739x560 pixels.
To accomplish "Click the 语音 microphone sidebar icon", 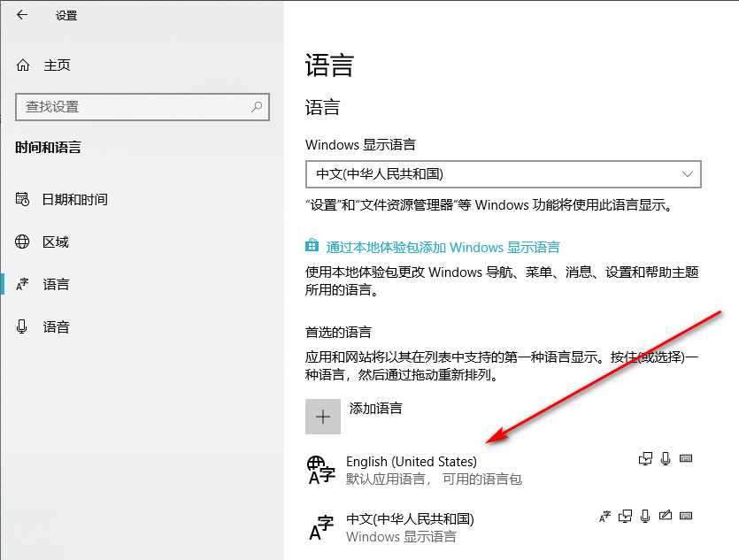I will [21, 326].
